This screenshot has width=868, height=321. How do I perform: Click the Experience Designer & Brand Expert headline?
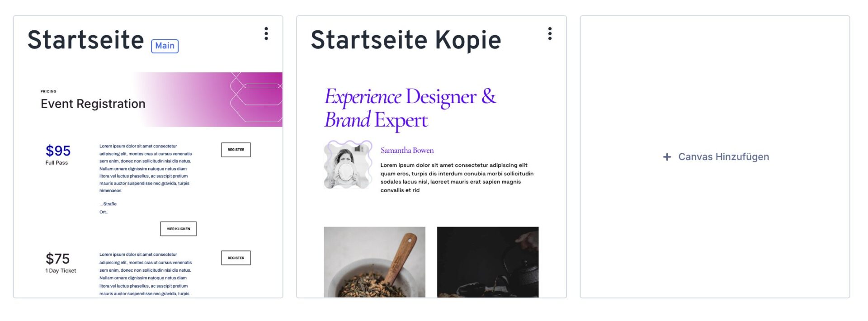[410, 109]
